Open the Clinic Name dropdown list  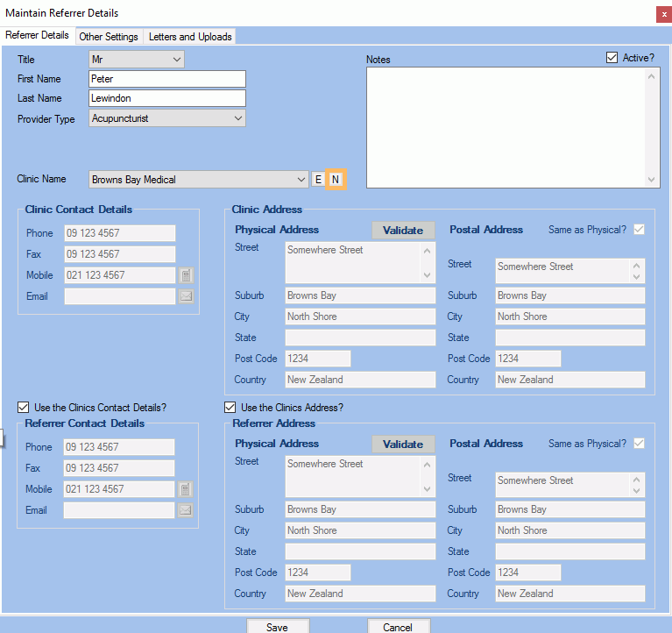click(301, 179)
